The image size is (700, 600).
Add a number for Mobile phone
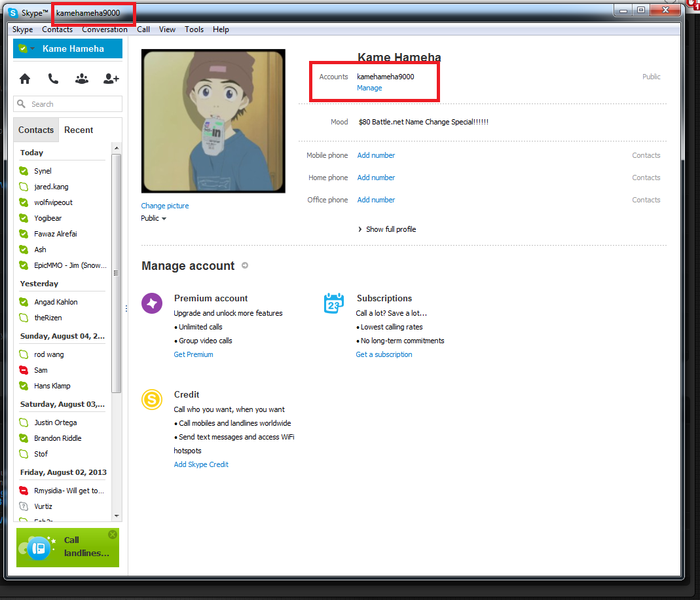[x=376, y=155]
